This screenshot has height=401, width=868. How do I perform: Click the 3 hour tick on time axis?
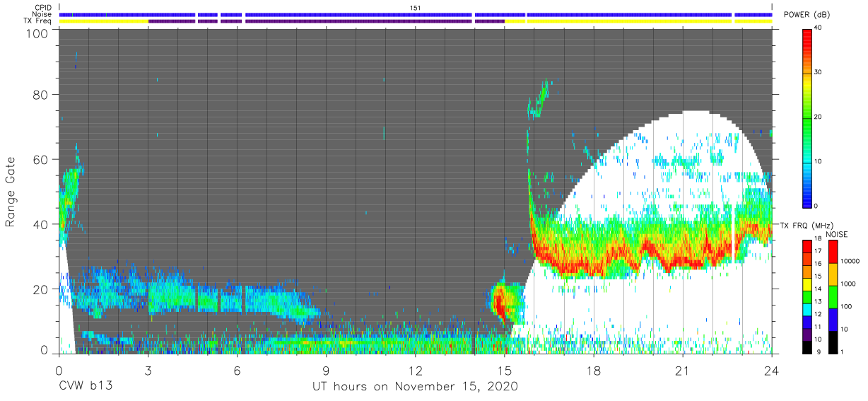click(148, 369)
